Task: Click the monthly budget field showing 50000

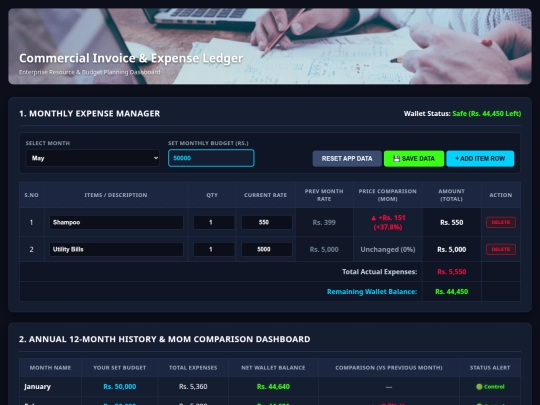Action: 211,158
